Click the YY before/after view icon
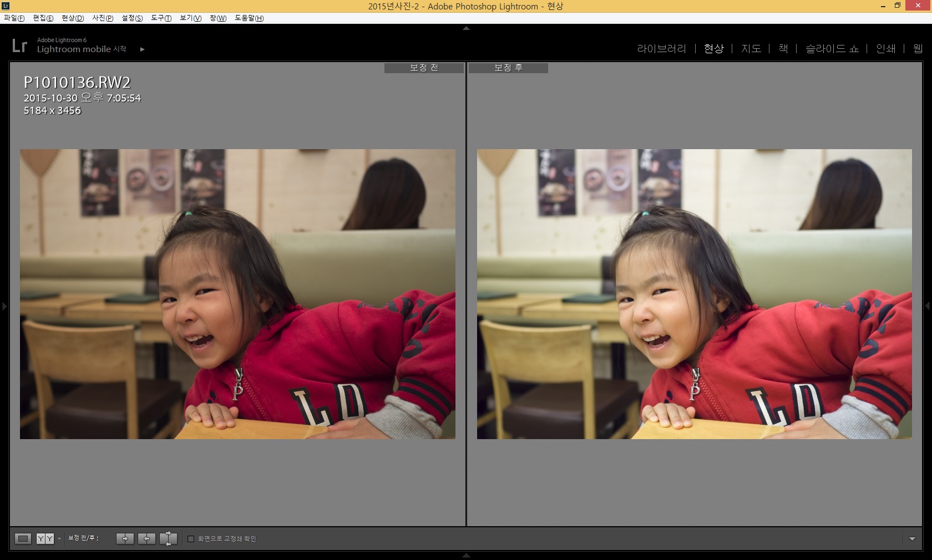Image resolution: width=932 pixels, height=560 pixels. click(45, 538)
